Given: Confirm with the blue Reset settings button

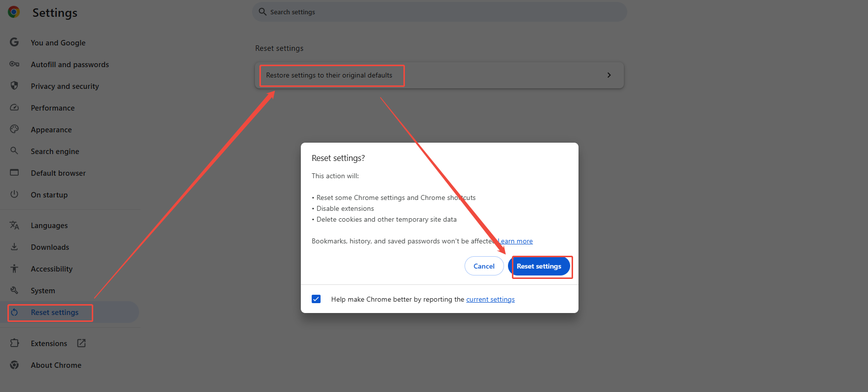Looking at the screenshot, I should pos(539,266).
